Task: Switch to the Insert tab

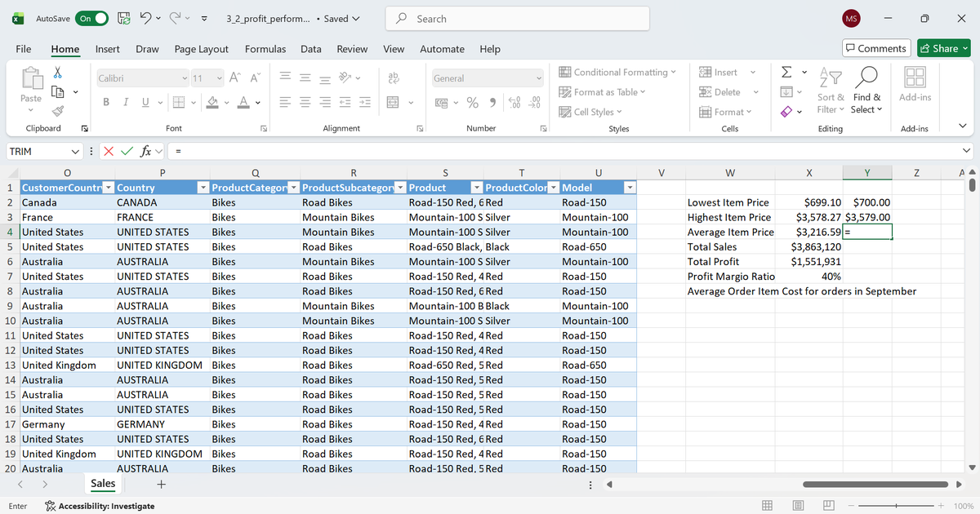Action: 108,49
